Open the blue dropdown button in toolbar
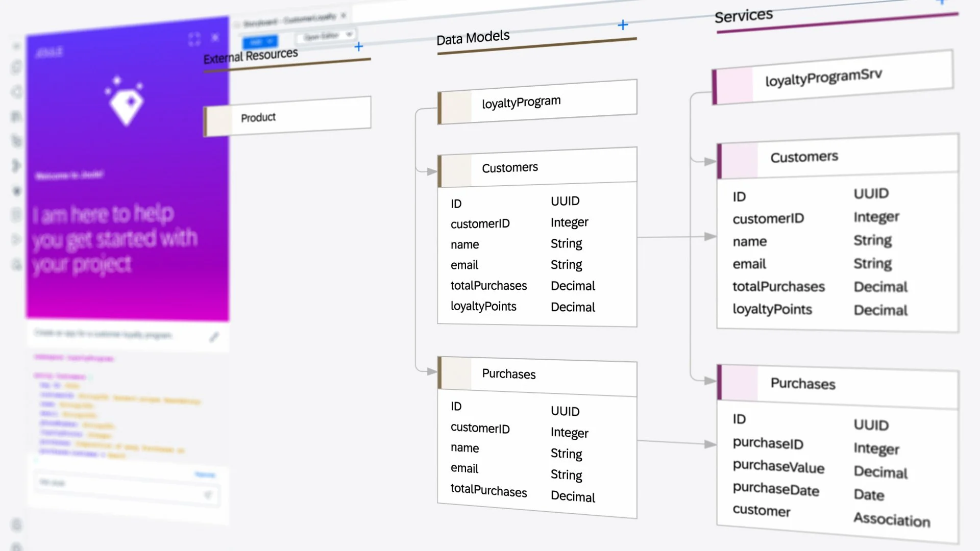Viewport: 980px width, 551px height. point(261,41)
